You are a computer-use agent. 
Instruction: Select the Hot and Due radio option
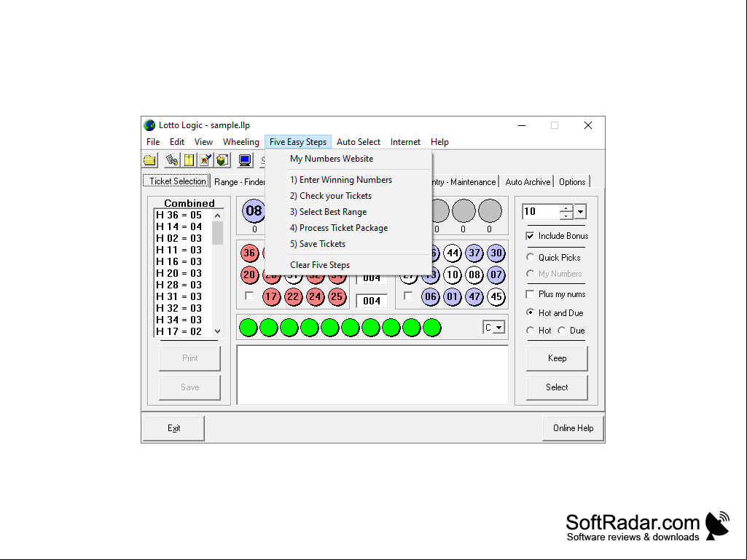(x=530, y=312)
